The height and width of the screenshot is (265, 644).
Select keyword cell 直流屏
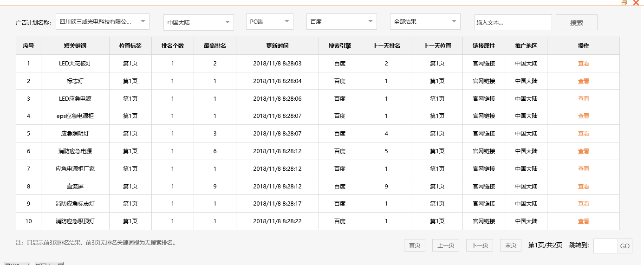75,187
